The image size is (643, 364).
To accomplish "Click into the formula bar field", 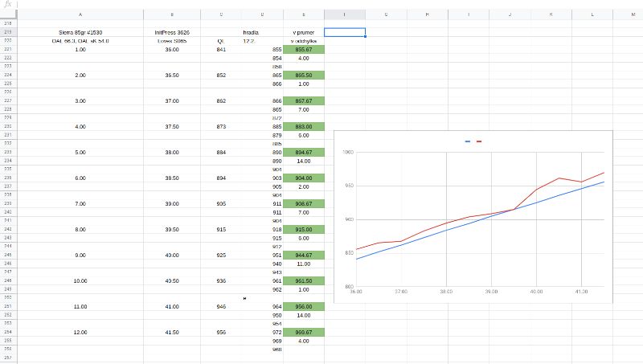I will 321,4.
